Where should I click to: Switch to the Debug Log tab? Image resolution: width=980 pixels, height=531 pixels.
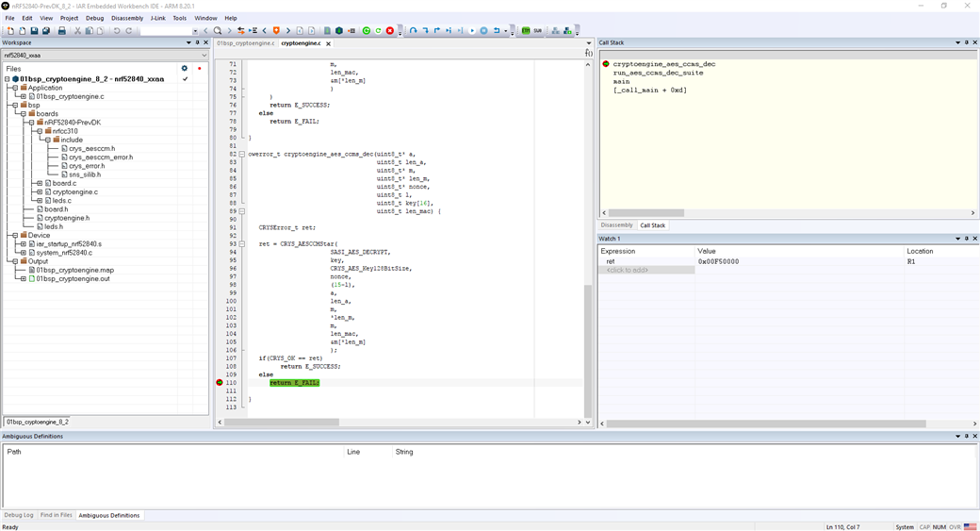[19, 515]
